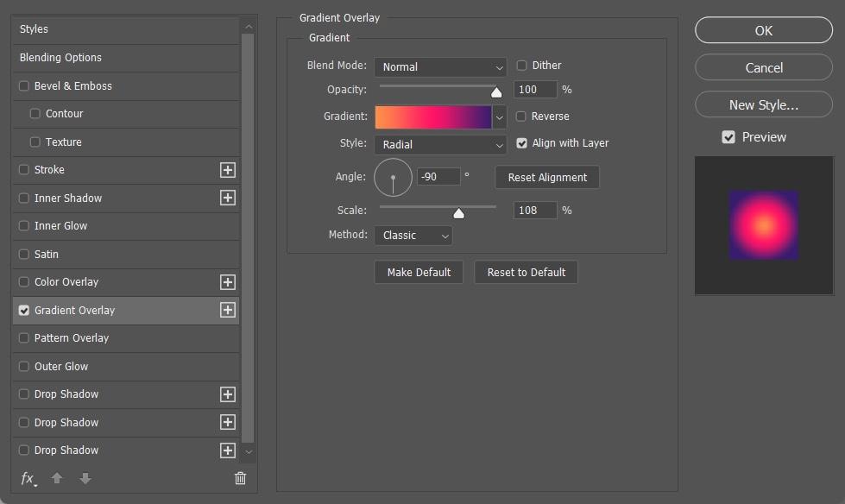The image size is (845, 504).
Task: Click the Angle value input field
Action: point(438,177)
